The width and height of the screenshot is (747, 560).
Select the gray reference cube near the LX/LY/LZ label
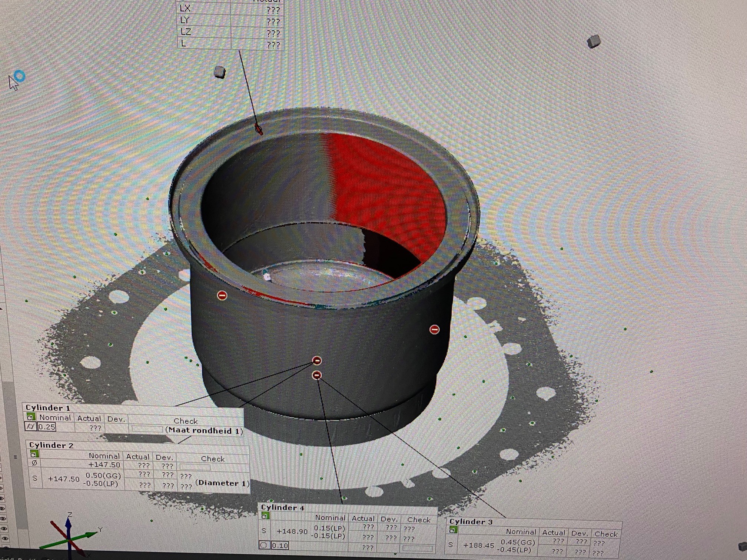pos(220,72)
